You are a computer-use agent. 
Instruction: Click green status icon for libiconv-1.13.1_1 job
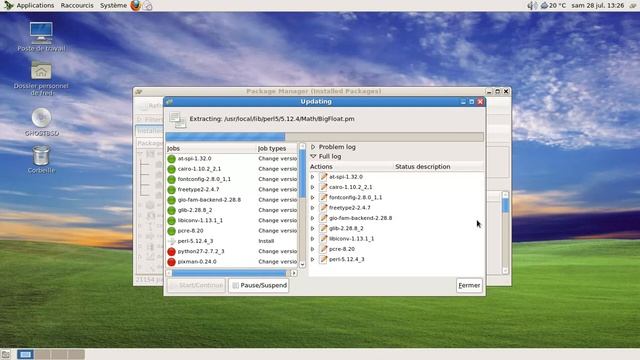(171, 220)
